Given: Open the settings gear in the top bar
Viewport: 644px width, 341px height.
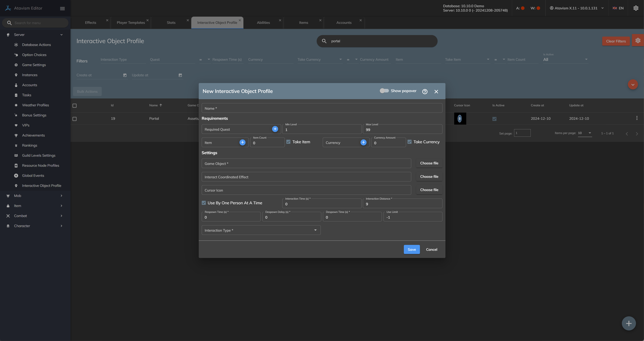Looking at the screenshot, I should [x=636, y=8].
